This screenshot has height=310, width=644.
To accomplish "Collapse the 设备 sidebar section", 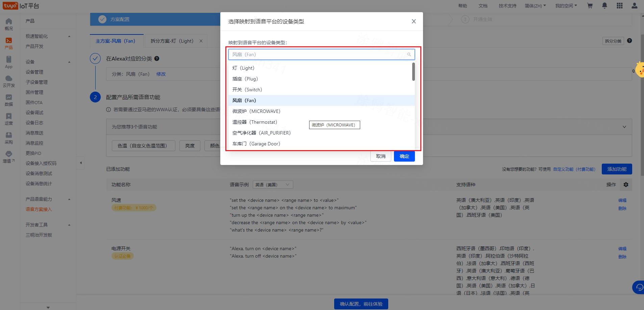I will coord(69,62).
